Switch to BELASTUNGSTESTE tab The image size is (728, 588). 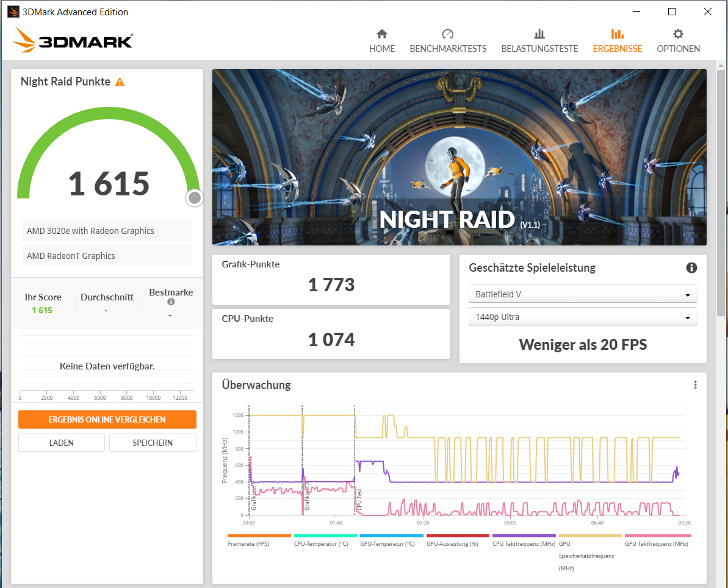539,41
